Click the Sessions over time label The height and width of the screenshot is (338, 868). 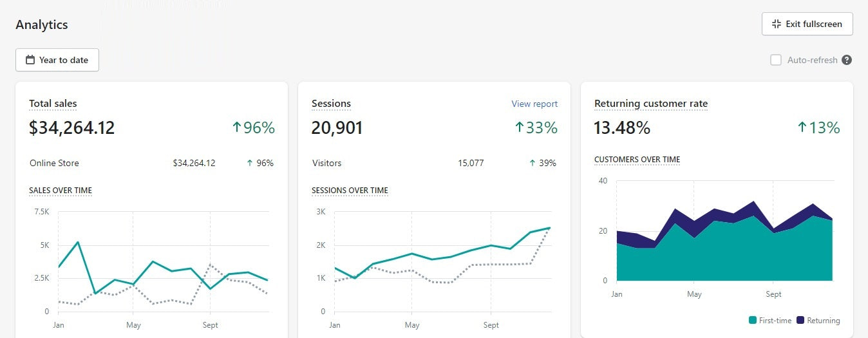(350, 191)
